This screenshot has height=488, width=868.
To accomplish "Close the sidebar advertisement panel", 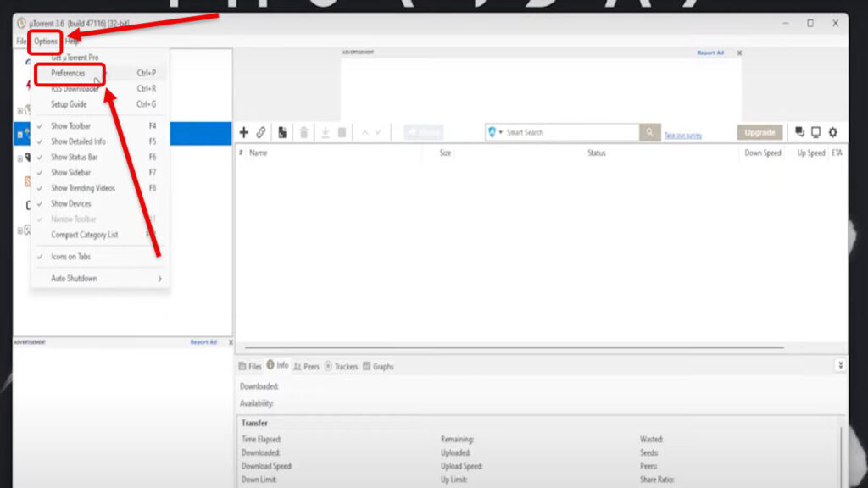I will [231, 342].
